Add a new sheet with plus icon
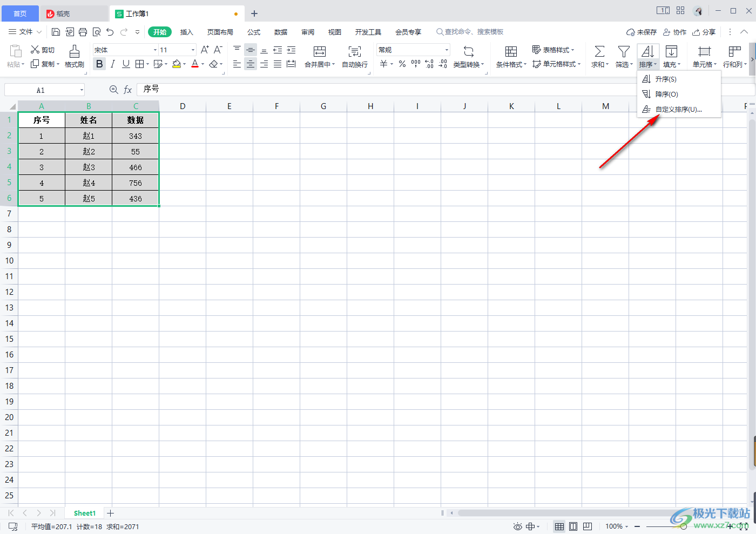Viewport: 756px width, 534px height. (111, 513)
